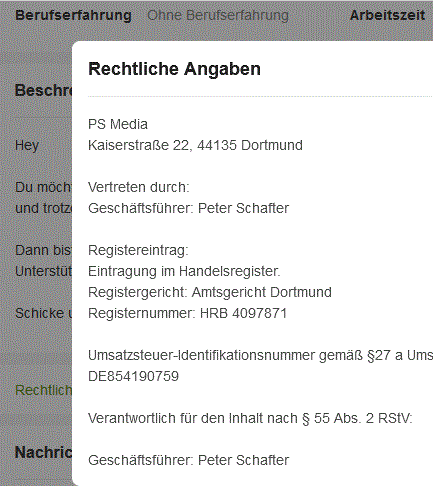Image resolution: width=433 pixels, height=486 pixels.
Task: Open the green Rechtliche link behind the modal
Action: pyautogui.click(x=43, y=390)
